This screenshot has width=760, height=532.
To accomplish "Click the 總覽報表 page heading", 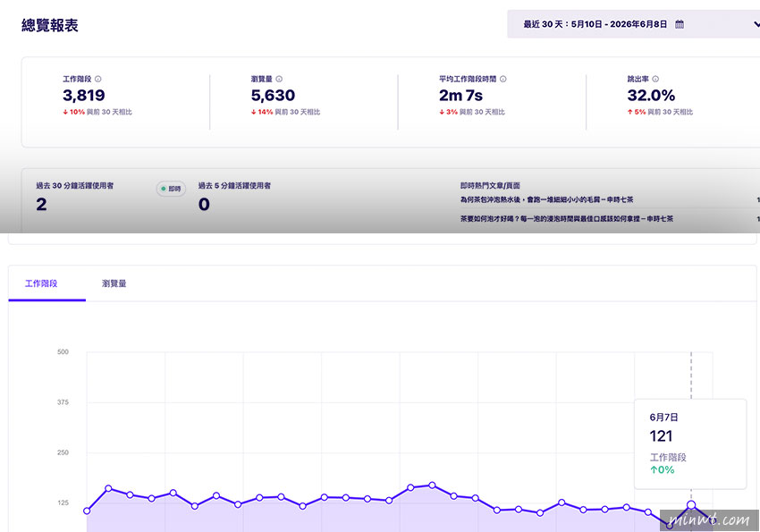I will 50,25.
